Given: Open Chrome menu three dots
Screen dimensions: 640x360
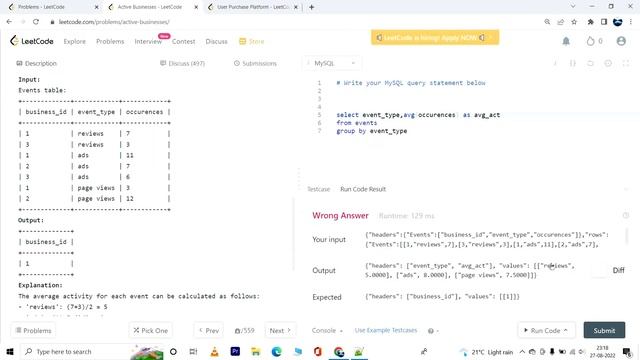Looking at the screenshot, I should tap(631, 22).
